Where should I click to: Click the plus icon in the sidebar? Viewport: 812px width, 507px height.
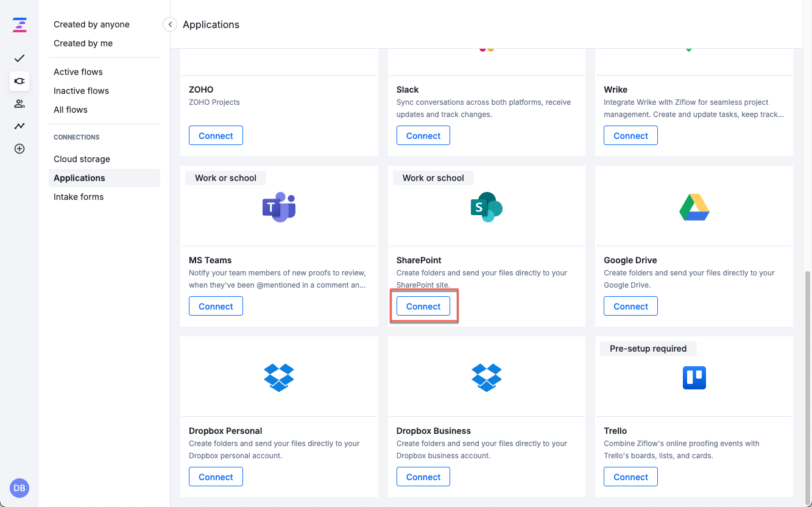tap(19, 148)
